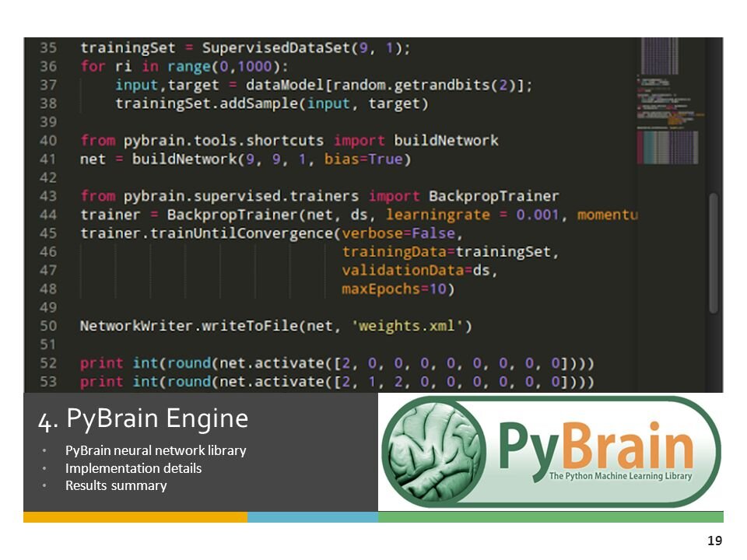Click the editor vertical scrollbar thumb
This screenshot has width=747, height=560.
click(714, 253)
